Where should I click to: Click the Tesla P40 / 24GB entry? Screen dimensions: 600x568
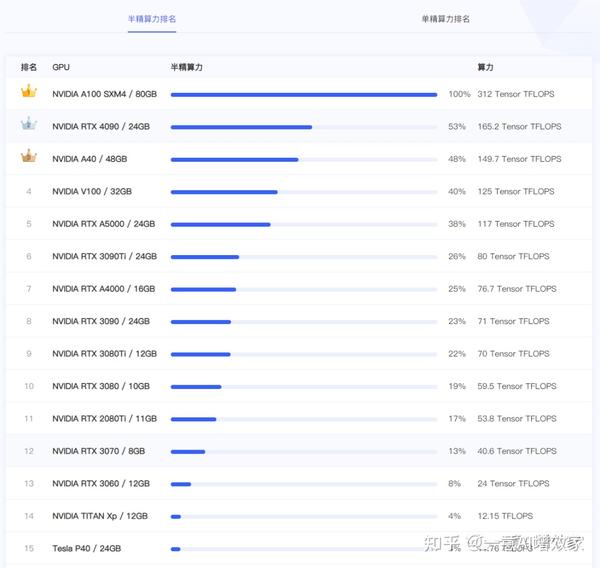pyautogui.click(x=86, y=549)
